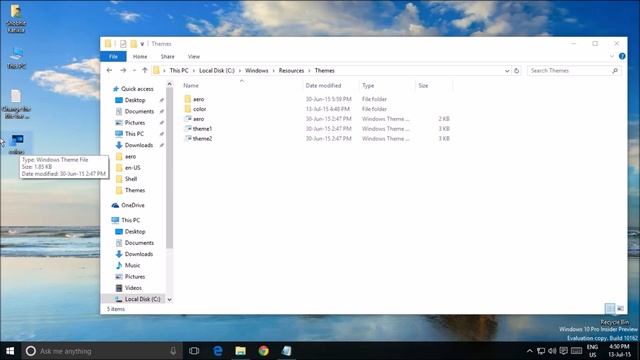Select the aero theme file
The image size is (640, 360).
(x=198, y=119)
